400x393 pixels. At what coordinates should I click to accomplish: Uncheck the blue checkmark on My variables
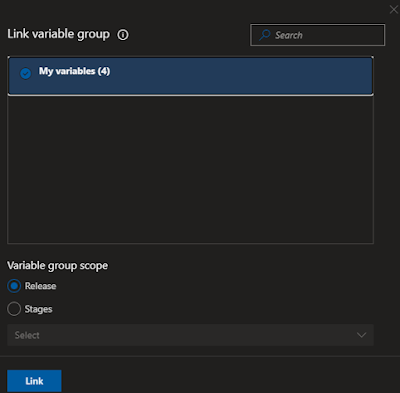(x=25, y=73)
